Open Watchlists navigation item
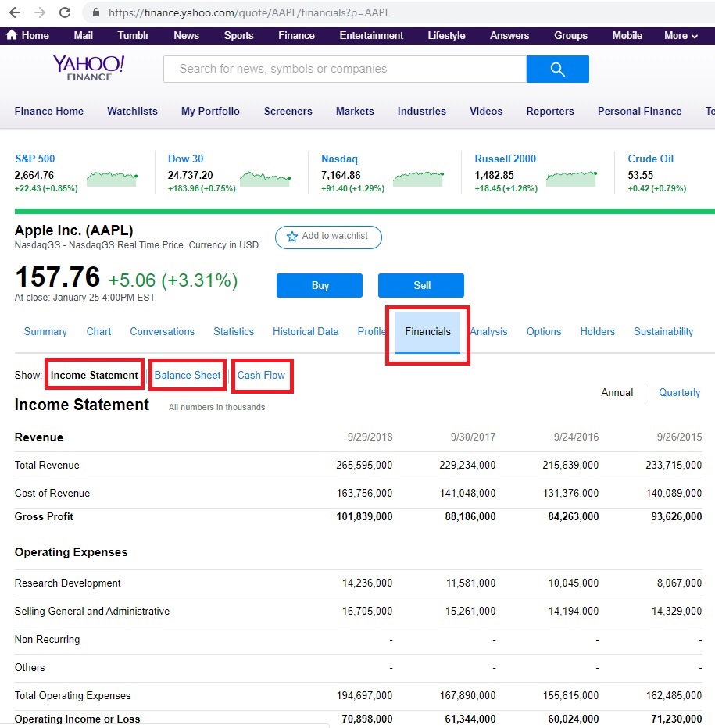 point(132,111)
